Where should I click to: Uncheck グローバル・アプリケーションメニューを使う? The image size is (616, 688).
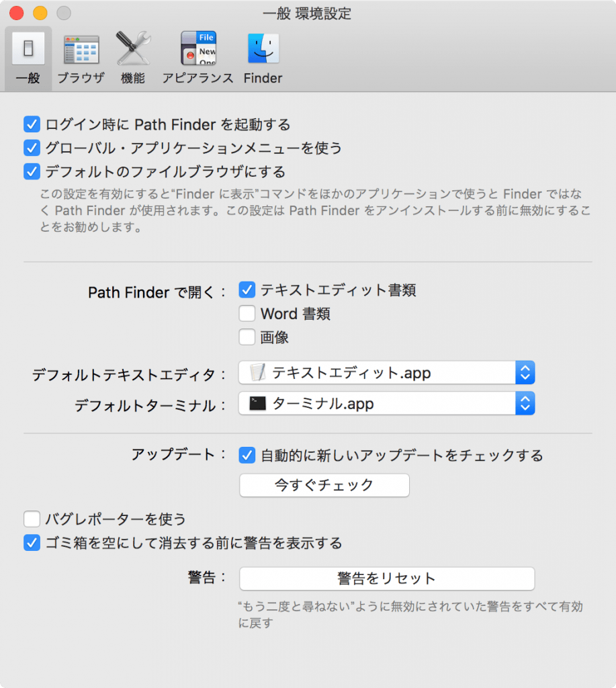(32, 148)
